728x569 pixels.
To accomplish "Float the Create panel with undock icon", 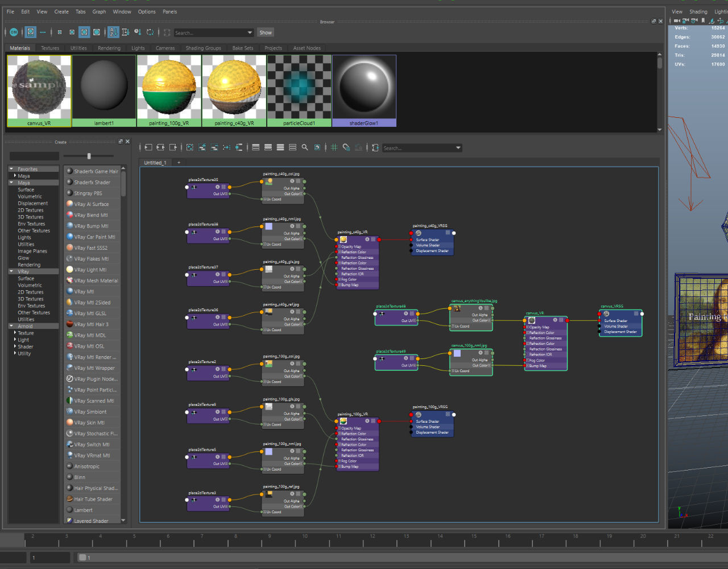I will 121,142.
